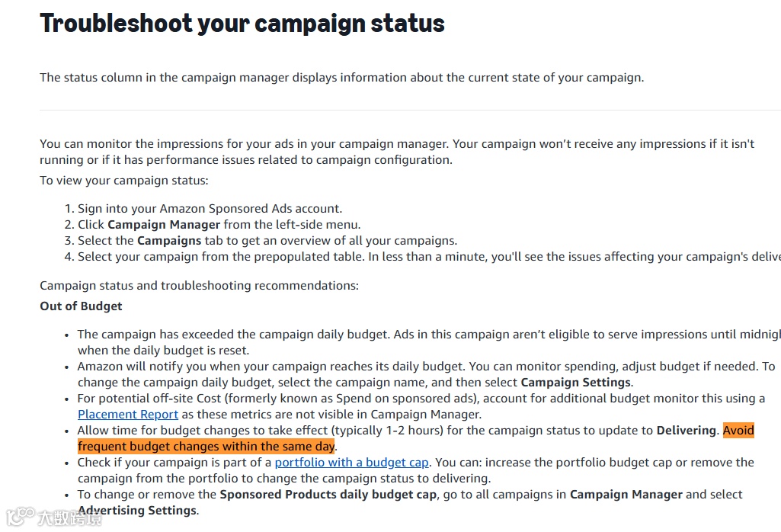Open the "portfolio with a budget cap" link
Viewport: 781px width, 532px height.
click(351, 463)
